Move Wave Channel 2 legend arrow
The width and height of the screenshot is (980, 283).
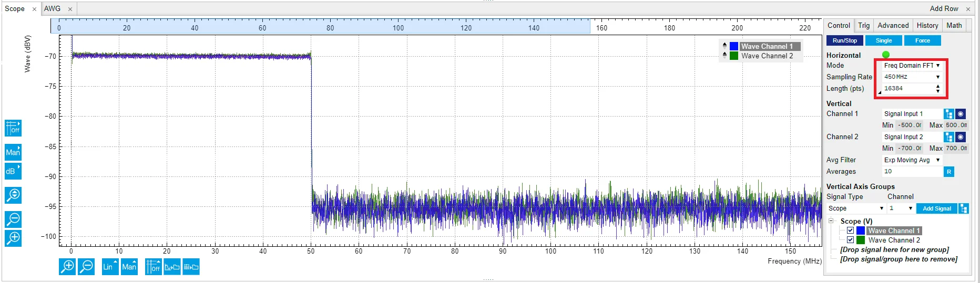(724, 55)
